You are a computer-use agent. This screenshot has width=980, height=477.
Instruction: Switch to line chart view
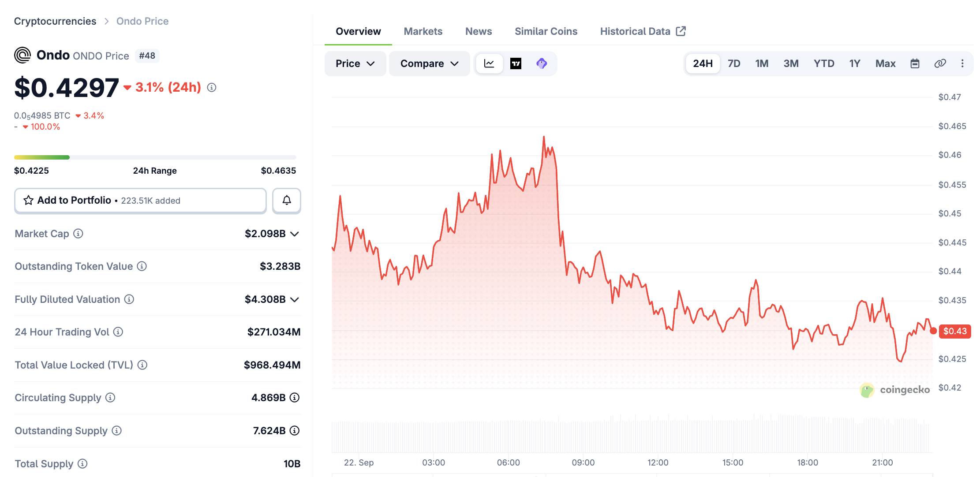pyautogui.click(x=489, y=63)
